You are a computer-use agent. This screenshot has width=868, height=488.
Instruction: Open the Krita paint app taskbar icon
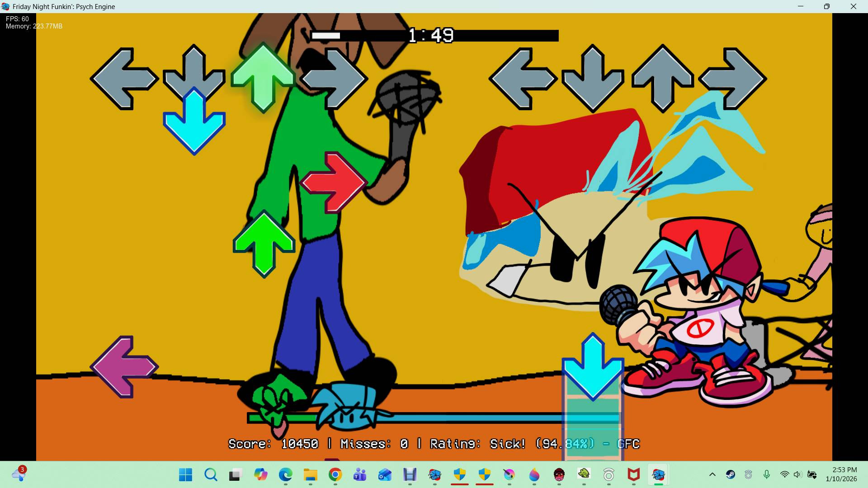509,475
